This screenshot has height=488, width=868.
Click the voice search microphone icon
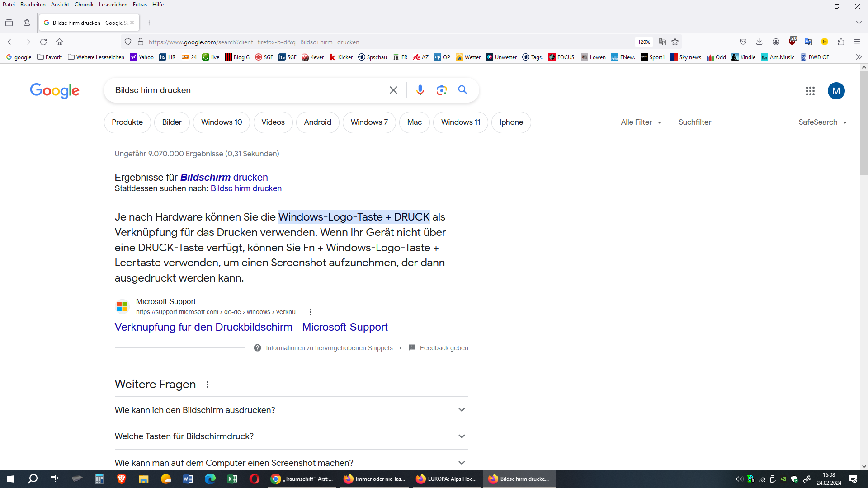pos(420,90)
